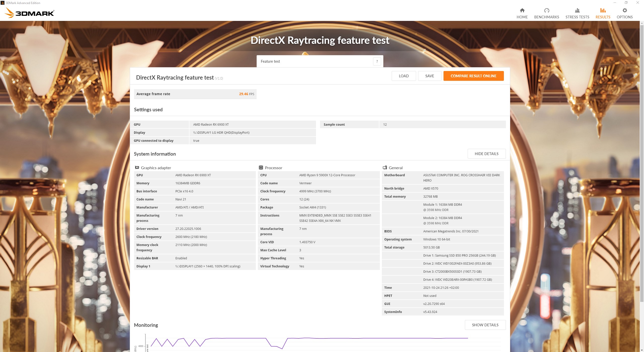Click Total memory 32768 MB
644x352 pixels.
coord(430,196)
